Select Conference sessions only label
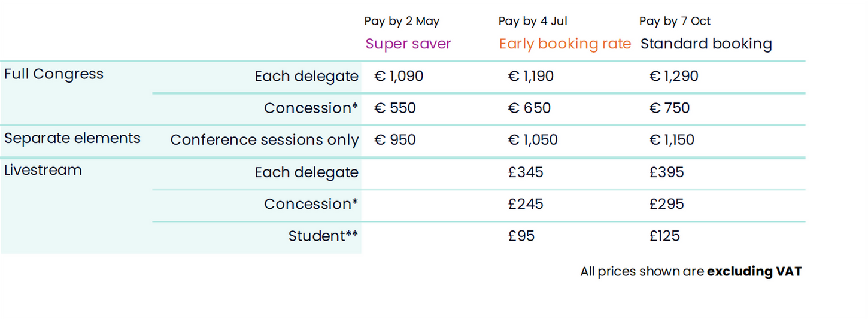 tap(264, 140)
